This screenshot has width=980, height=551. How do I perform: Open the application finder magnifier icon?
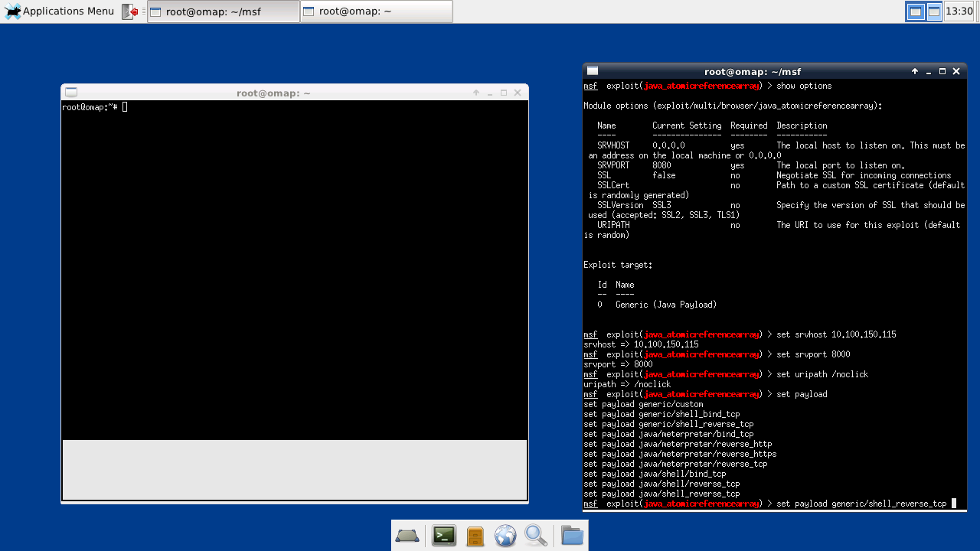[x=536, y=536]
